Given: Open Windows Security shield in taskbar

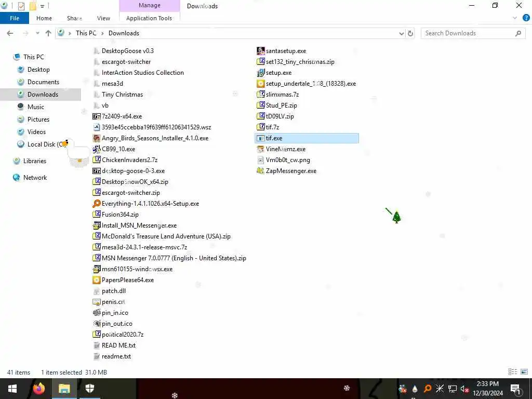Looking at the screenshot, I should 89,389.
